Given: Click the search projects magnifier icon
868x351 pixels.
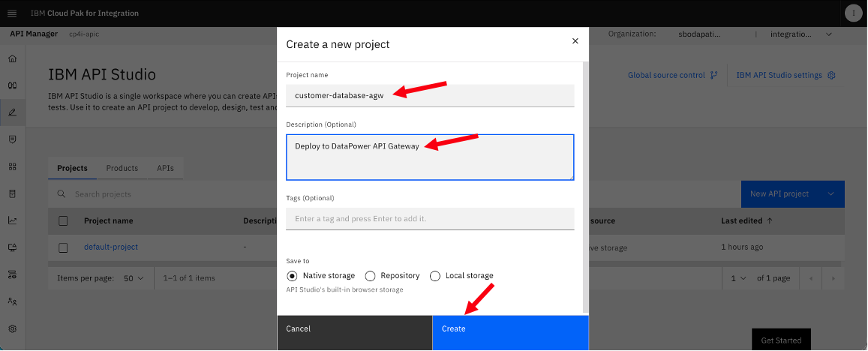Looking at the screenshot, I should point(62,194).
